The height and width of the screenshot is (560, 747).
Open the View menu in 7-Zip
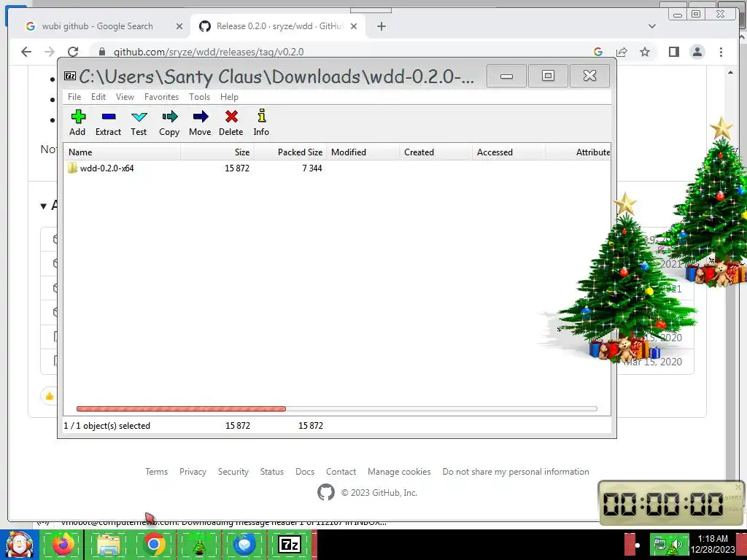tap(125, 97)
